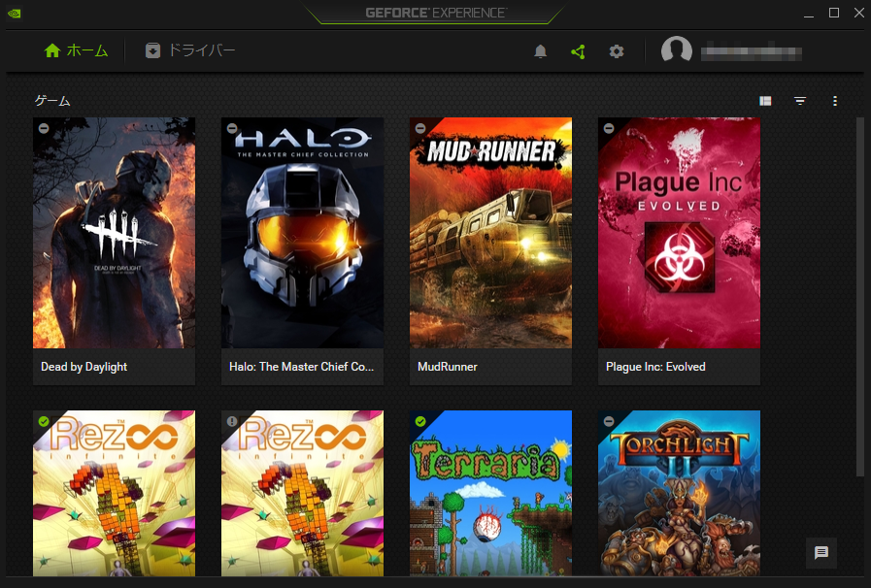Open the Torchlight II cover art
This screenshot has height=588, width=871.
click(x=679, y=493)
